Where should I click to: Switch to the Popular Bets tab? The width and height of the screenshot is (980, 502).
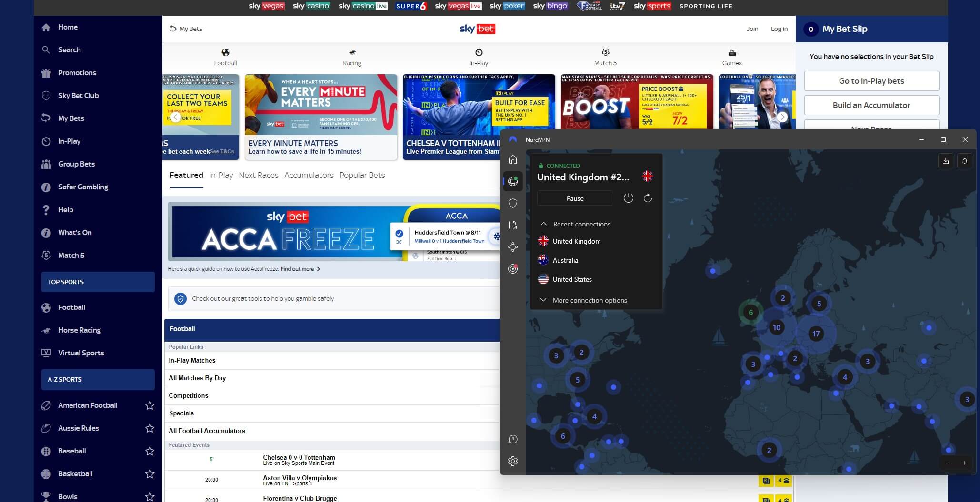[362, 175]
